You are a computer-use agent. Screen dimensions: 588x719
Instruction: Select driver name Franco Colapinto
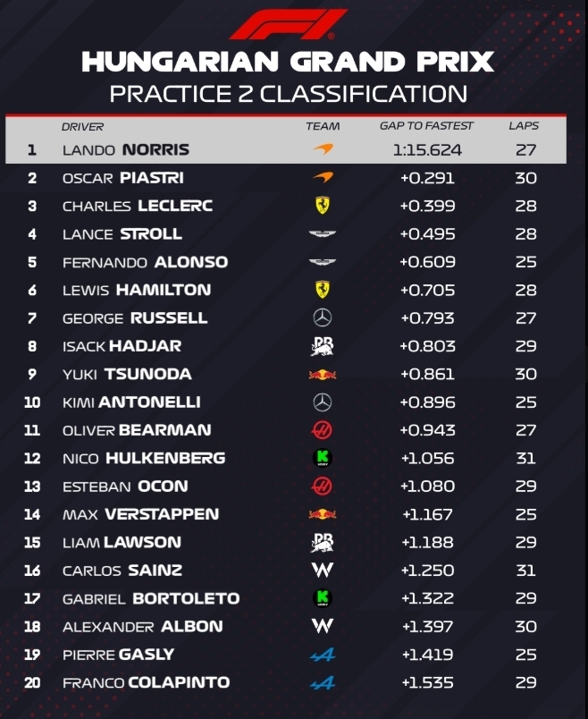[x=146, y=682]
